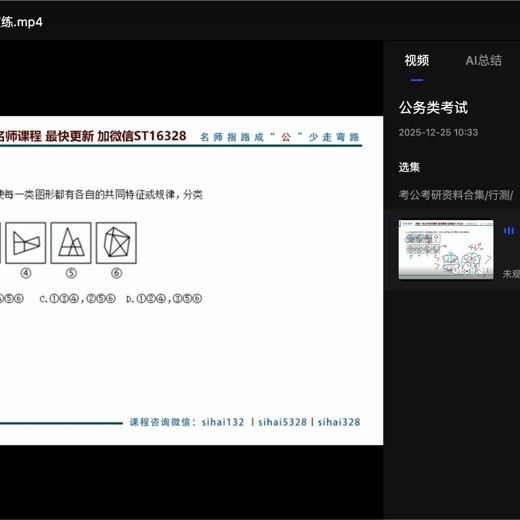
Task: Click the date 2025-12-25 10:33
Action: [x=438, y=132]
